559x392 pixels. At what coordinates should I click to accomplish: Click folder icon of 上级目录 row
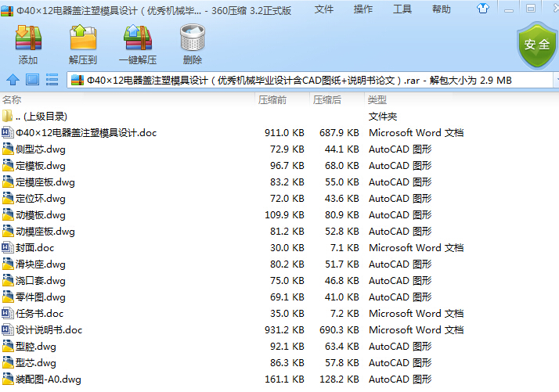pos(7,116)
